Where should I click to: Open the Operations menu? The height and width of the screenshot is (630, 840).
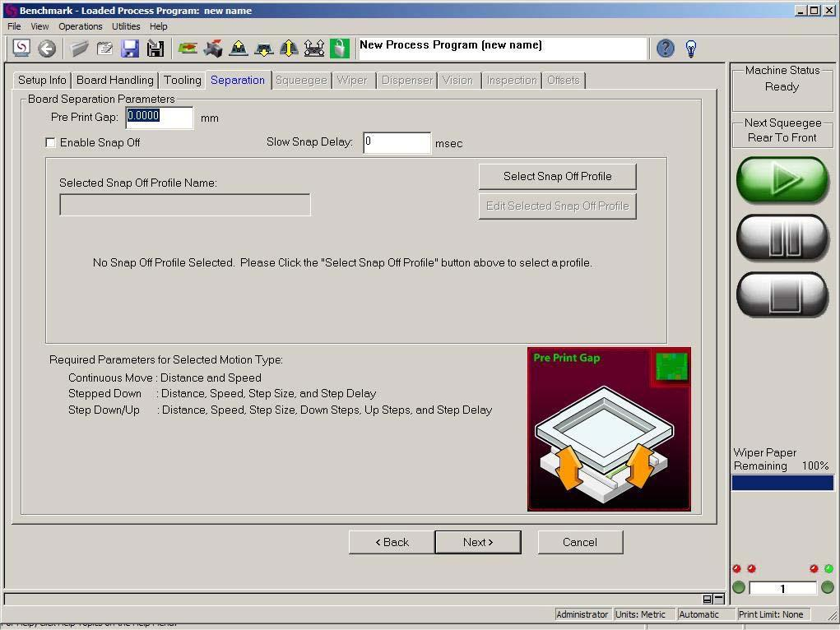point(81,26)
